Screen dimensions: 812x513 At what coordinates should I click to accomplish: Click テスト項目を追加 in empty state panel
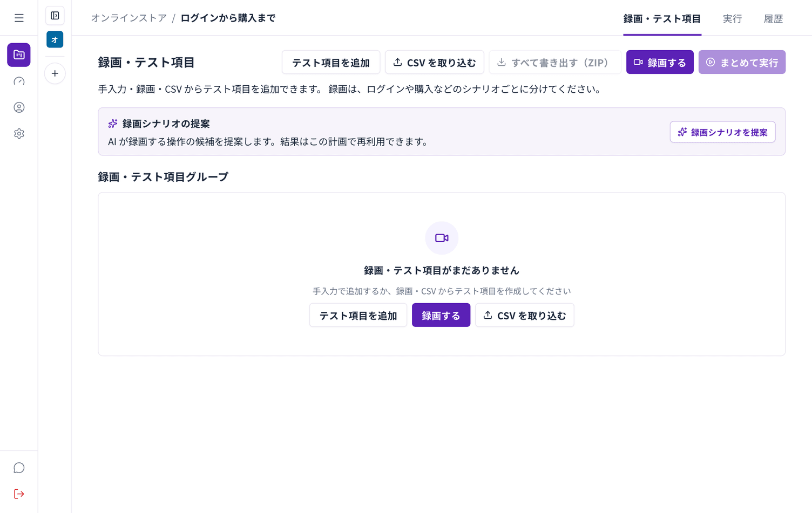[x=358, y=315]
